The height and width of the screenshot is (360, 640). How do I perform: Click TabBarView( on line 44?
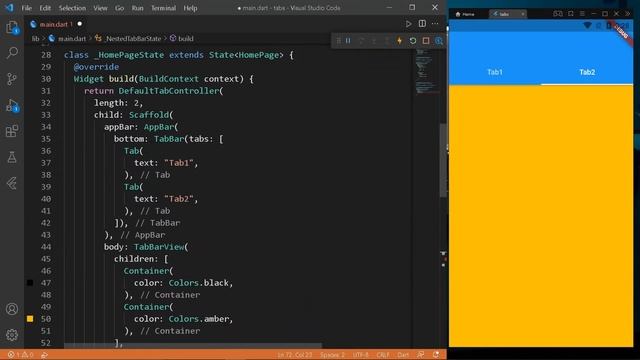click(161, 247)
